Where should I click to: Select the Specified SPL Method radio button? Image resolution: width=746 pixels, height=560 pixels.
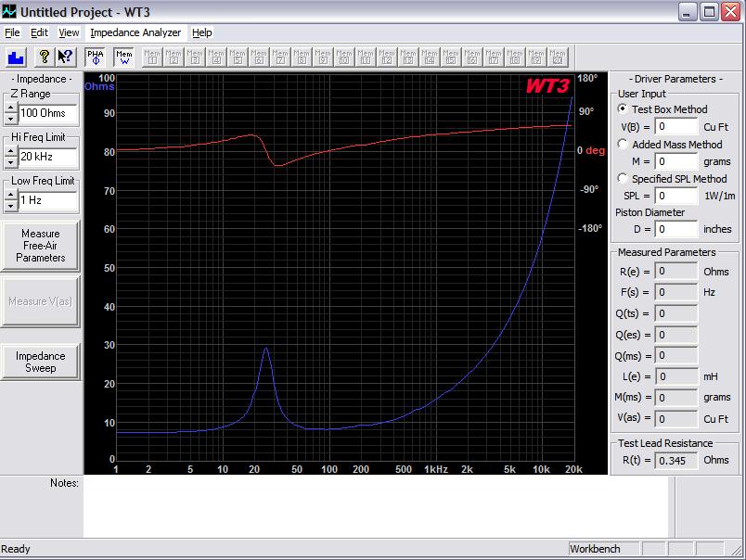click(x=622, y=178)
